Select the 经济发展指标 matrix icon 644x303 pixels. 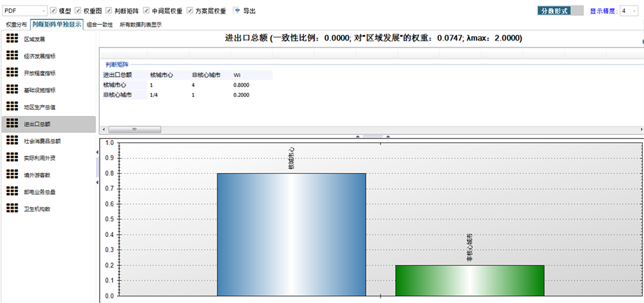pyautogui.click(x=12, y=56)
